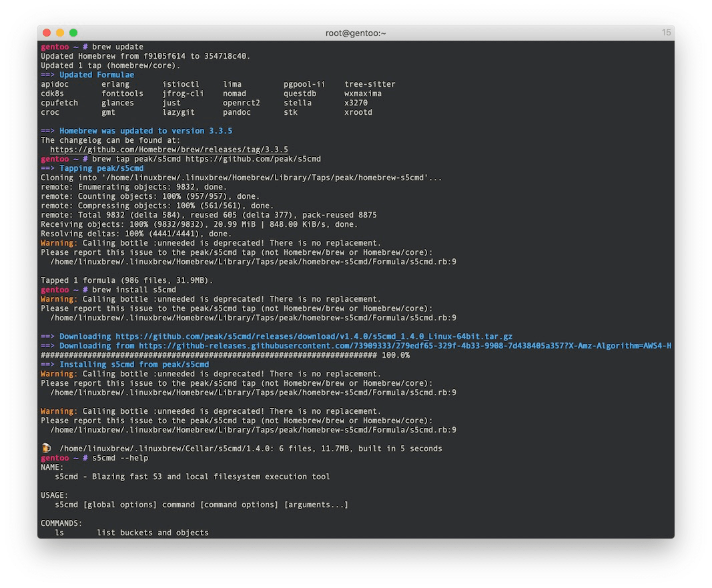This screenshot has height=588, width=712.
Task: Open the Homebrew releases tag 3.3.5 link
Action: coord(169,150)
